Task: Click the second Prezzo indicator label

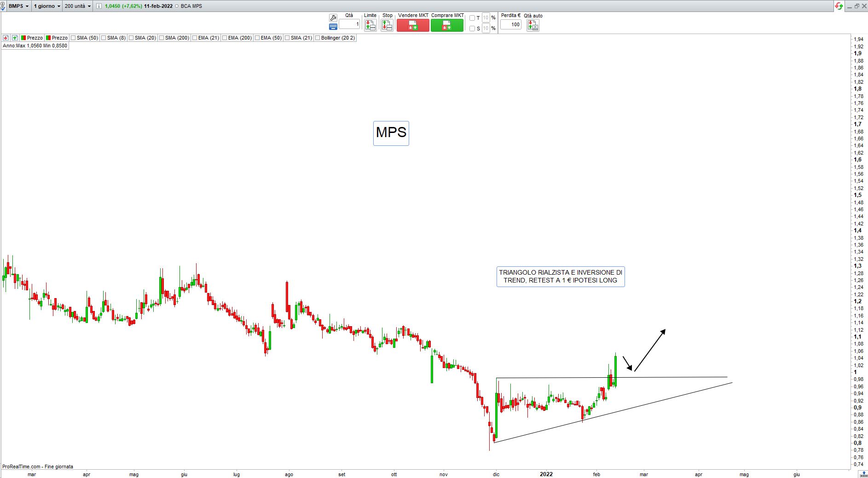Action: pos(57,38)
